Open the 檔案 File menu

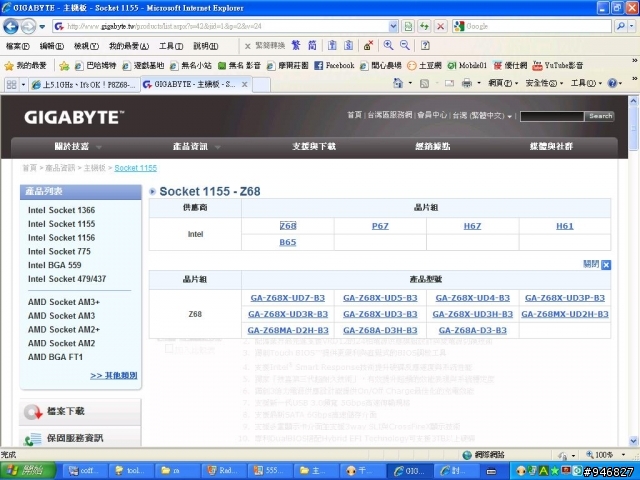coord(18,46)
